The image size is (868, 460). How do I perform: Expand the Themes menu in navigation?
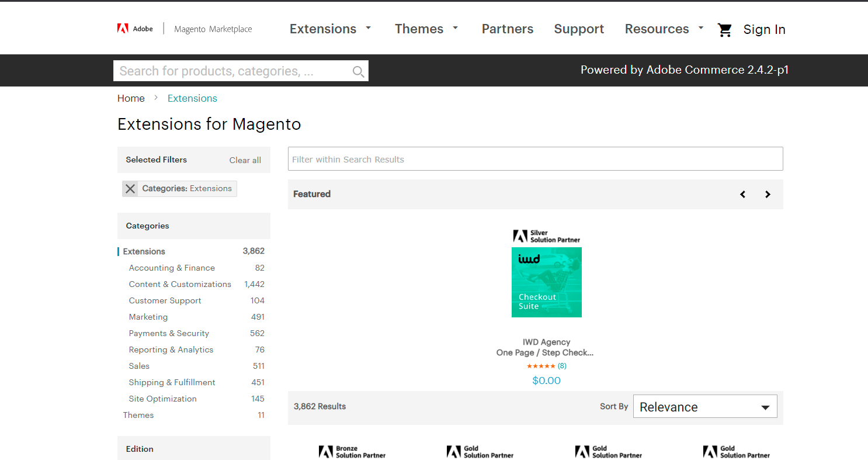[x=426, y=29]
